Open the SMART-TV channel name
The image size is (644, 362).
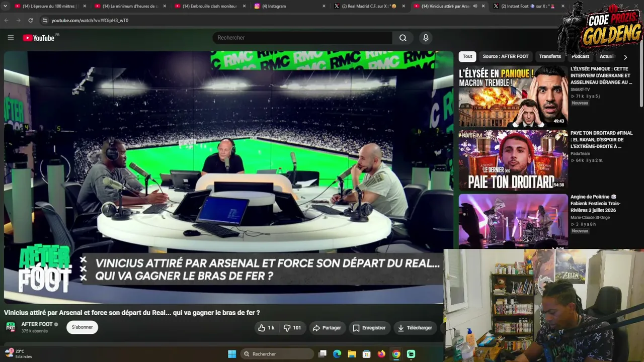580,89
